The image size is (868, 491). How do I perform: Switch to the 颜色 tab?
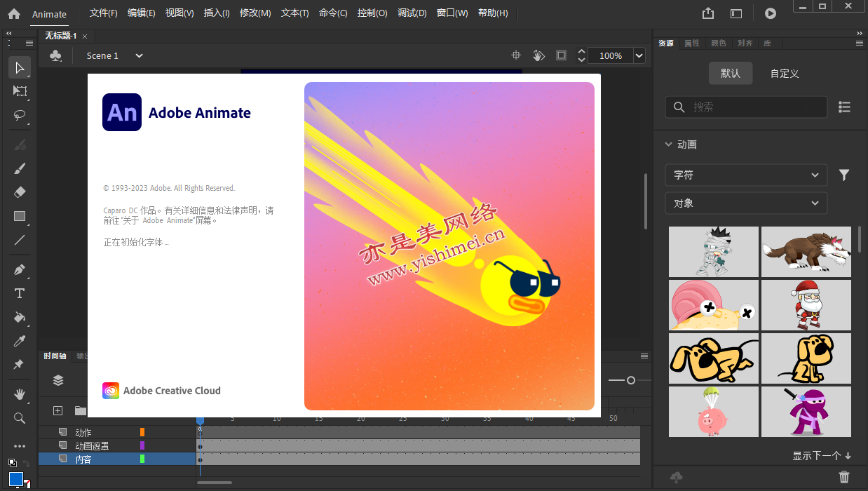719,43
